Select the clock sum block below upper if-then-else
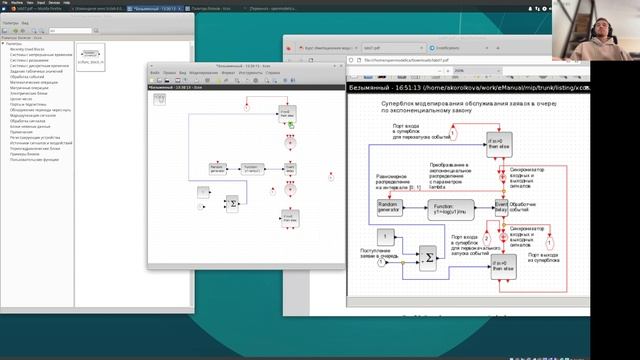This screenshot has height=360, width=640. point(290,143)
